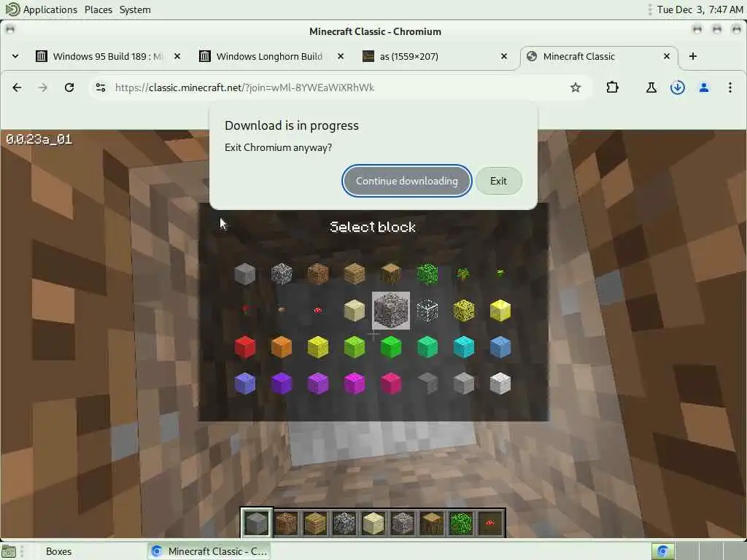
Task: Show downloads in browser toolbar
Action: [678, 87]
